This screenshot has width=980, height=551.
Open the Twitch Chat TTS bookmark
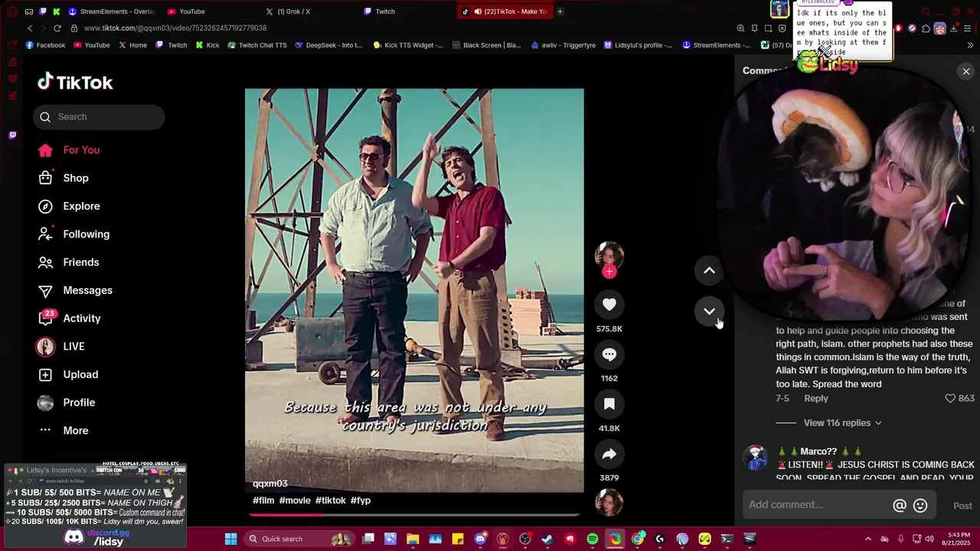(x=256, y=45)
